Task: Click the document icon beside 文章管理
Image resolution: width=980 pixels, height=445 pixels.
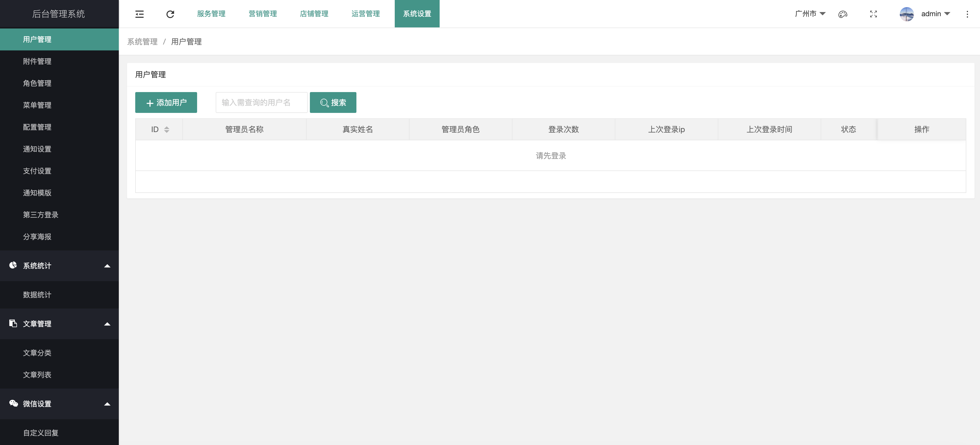Action: [x=13, y=323]
